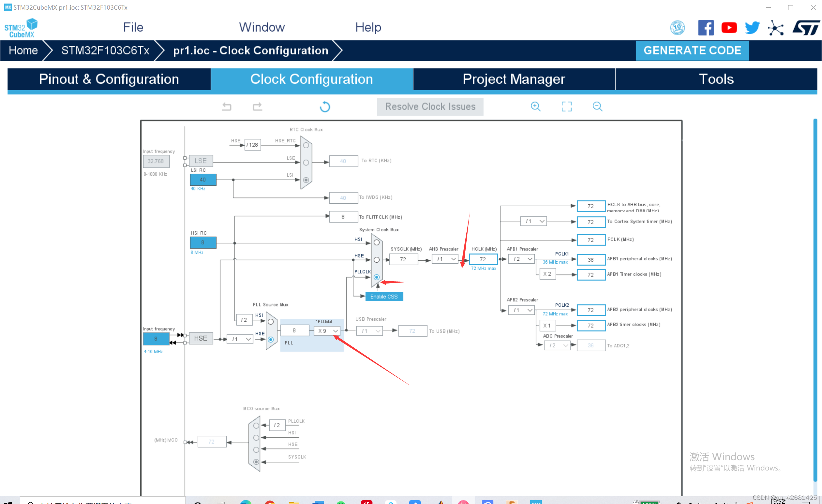This screenshot has height=504, width=822.
Task: Select SYSCLK in MCO source Mux
Action: tap(256, 462)
